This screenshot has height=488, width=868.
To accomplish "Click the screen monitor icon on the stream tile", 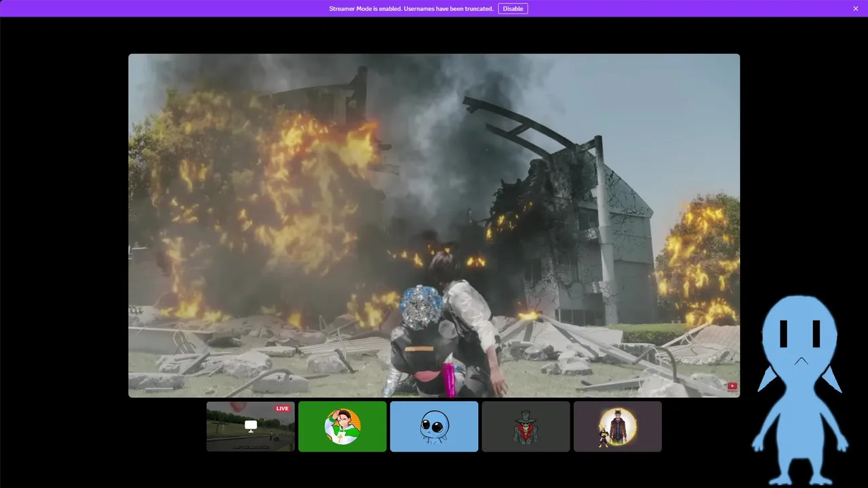I will 251,426.
